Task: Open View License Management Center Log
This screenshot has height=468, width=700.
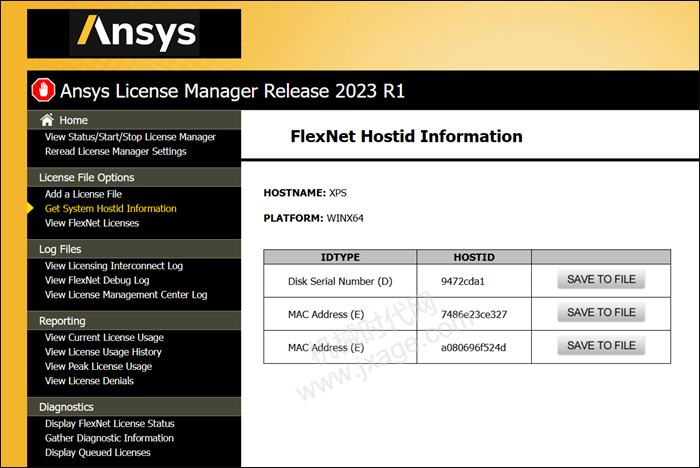Action: pos(126,295)
